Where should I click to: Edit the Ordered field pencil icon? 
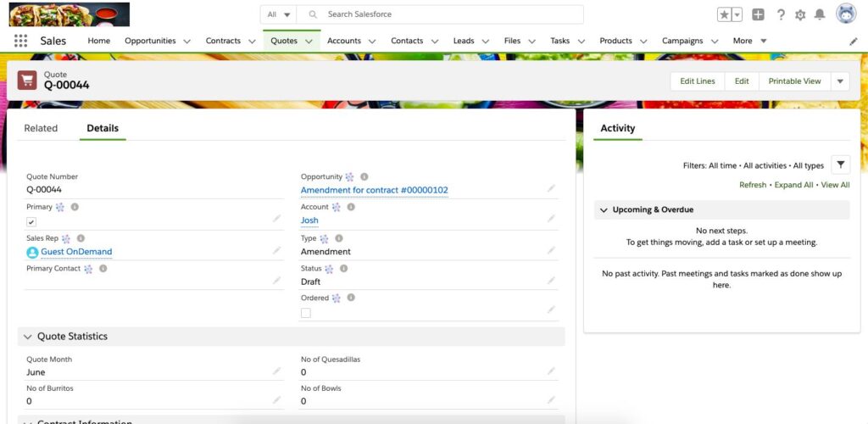551,310
